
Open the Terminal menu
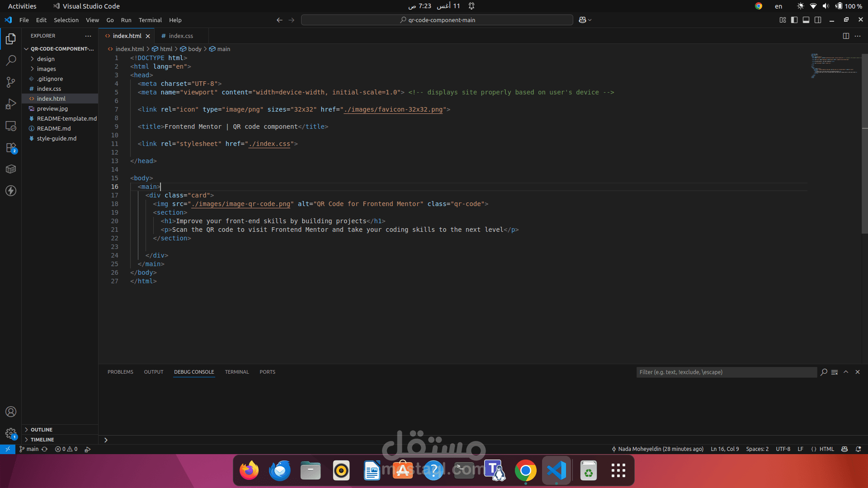coord(150,20)
